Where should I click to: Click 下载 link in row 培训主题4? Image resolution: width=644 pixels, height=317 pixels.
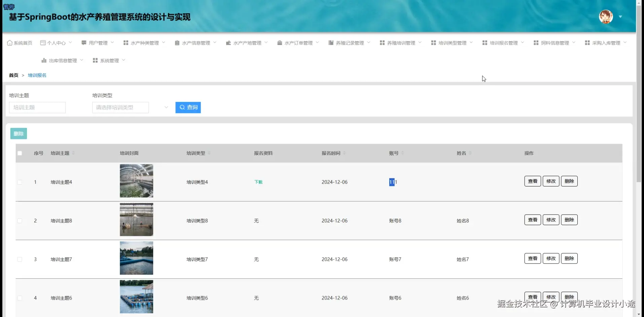(258, 182)
